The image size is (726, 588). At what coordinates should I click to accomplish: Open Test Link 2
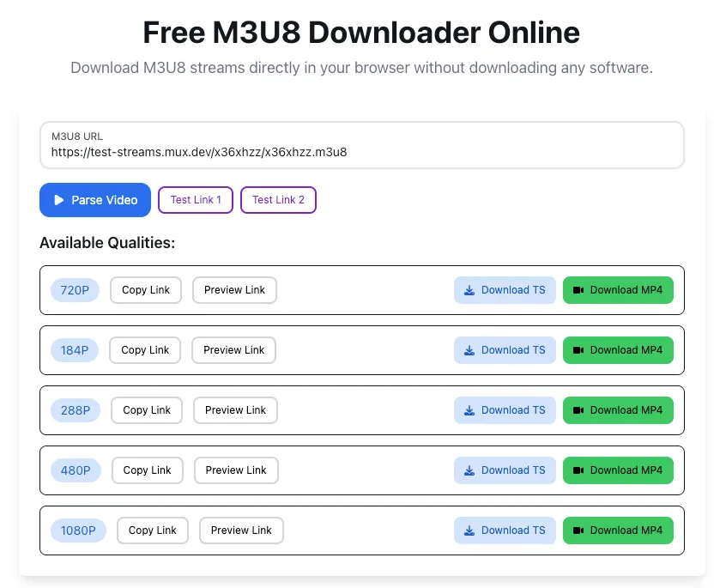tap(278, 200)
